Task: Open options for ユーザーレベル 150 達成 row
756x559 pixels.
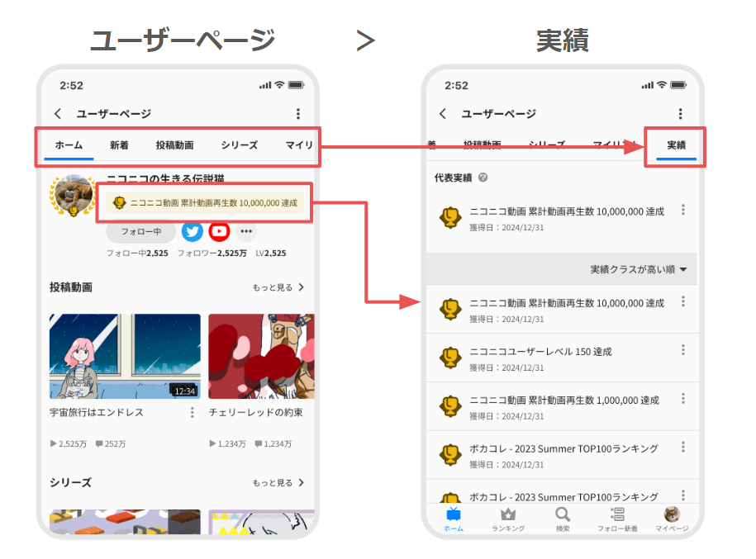Action: (x=682, y=350)
